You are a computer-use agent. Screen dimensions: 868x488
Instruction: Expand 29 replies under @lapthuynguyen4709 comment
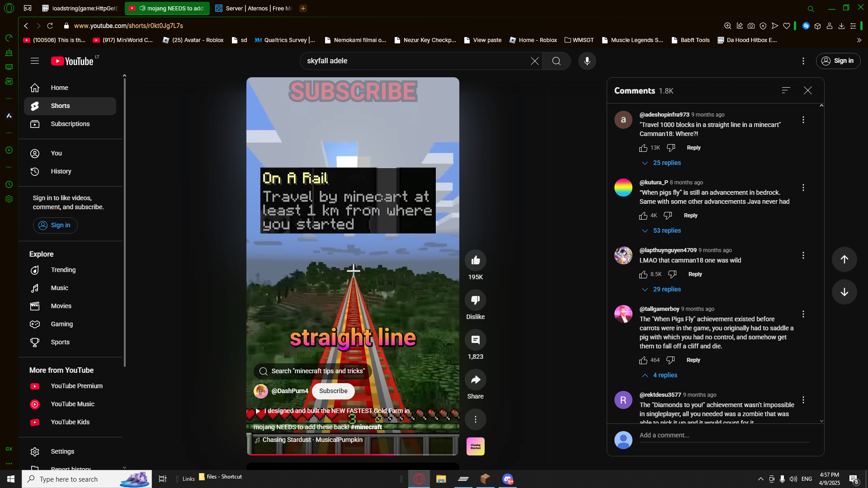(661, 290)
